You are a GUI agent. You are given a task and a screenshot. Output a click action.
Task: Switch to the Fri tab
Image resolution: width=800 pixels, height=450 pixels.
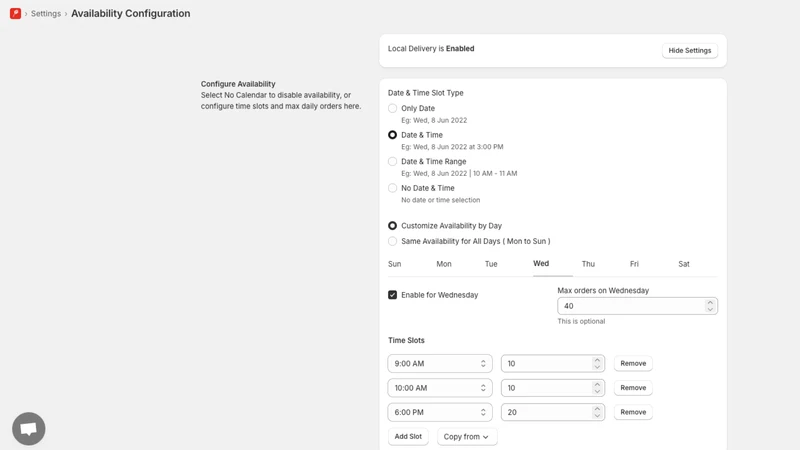634,264
